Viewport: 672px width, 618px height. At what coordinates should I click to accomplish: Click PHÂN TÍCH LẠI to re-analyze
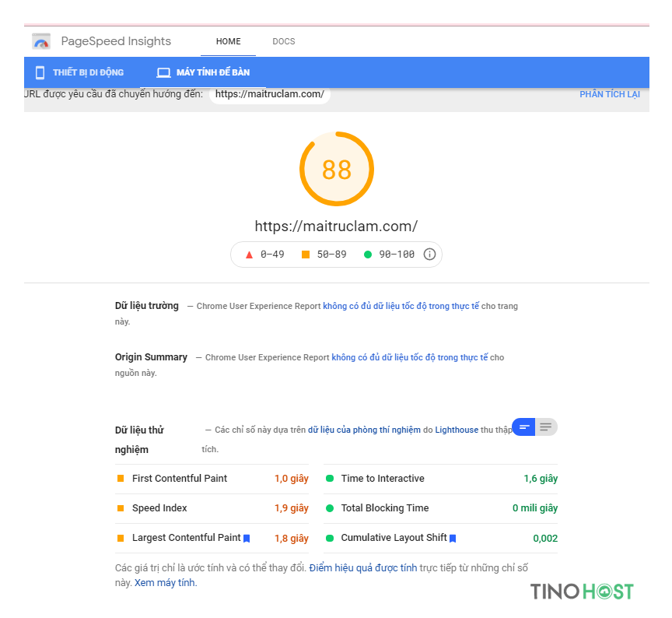tap(610, 94)
